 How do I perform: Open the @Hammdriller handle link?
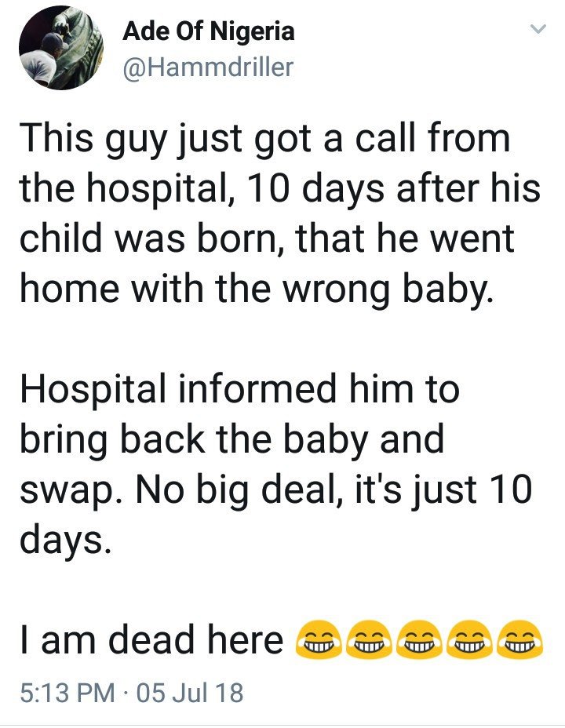click(x=208, y=67)
